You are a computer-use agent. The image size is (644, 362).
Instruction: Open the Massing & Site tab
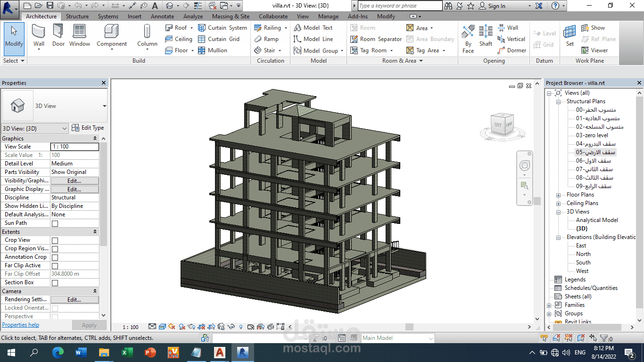tap(231, 16)
